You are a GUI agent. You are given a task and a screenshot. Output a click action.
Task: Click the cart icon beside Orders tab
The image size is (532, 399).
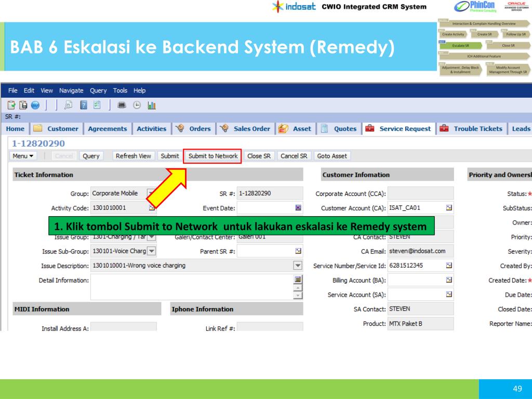point(180,128)
